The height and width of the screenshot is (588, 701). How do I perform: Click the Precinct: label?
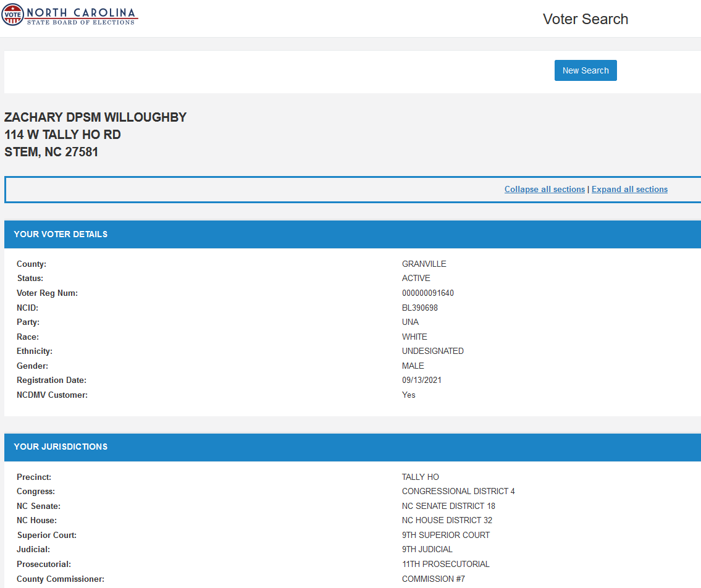pos(34,477)
